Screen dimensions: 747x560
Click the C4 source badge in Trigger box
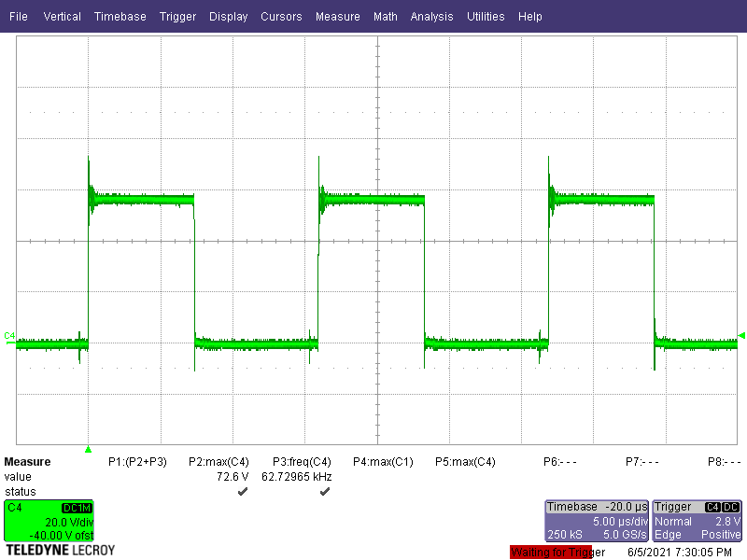[712, 507]
